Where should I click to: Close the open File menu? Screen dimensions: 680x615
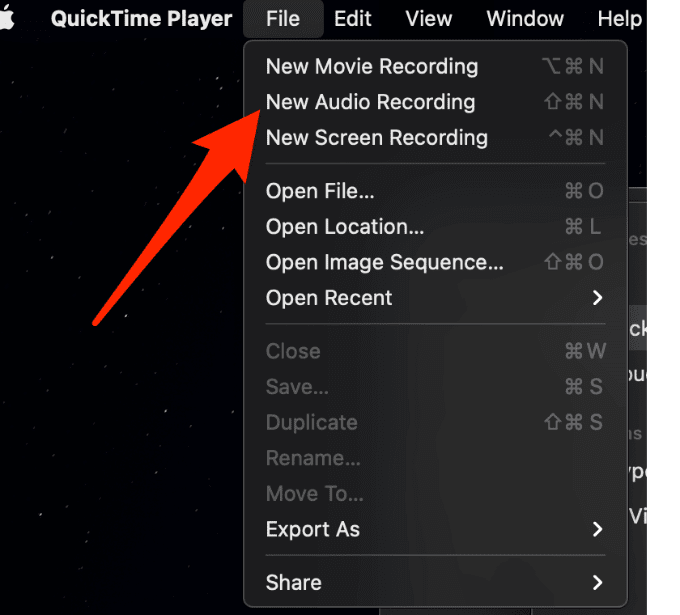[283, 18]
